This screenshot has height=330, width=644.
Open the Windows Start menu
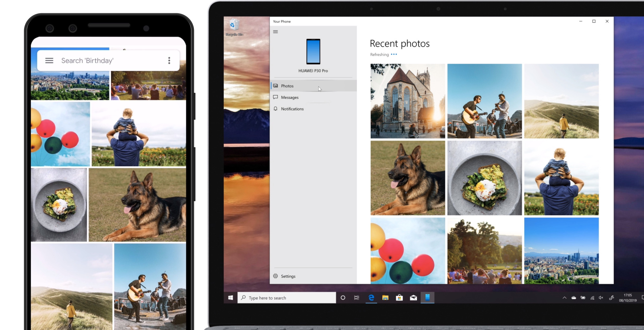point(230,298)
